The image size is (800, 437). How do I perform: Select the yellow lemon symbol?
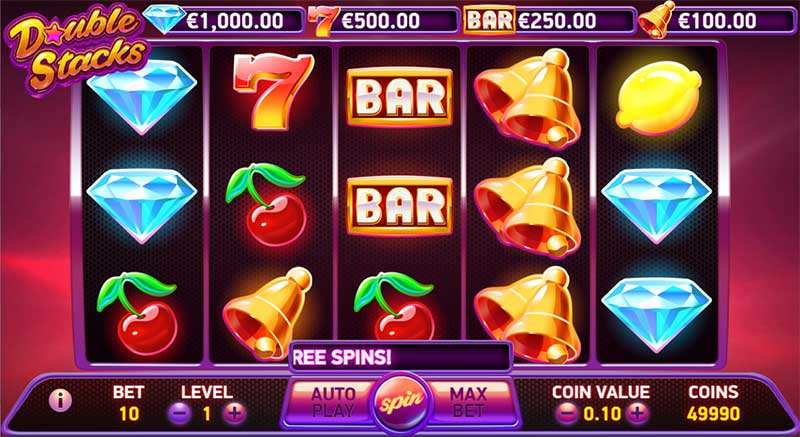tap(659, 97)
